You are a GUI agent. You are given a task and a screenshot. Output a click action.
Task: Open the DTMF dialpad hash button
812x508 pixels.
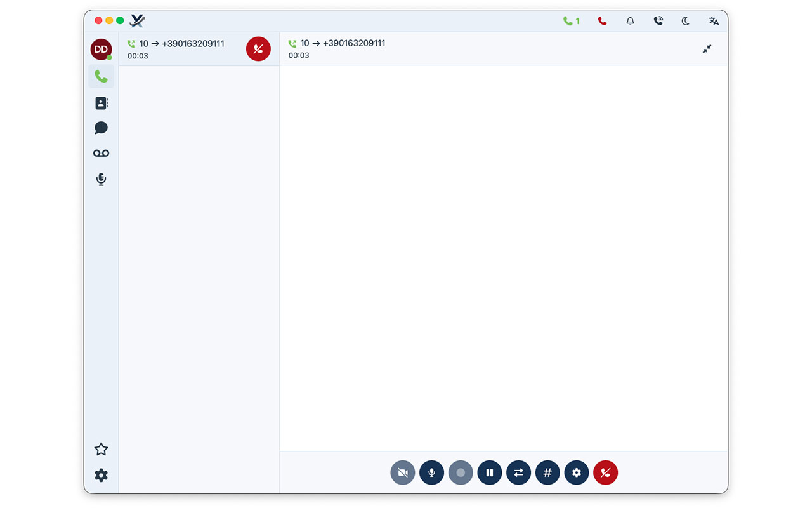pos(547,472)
